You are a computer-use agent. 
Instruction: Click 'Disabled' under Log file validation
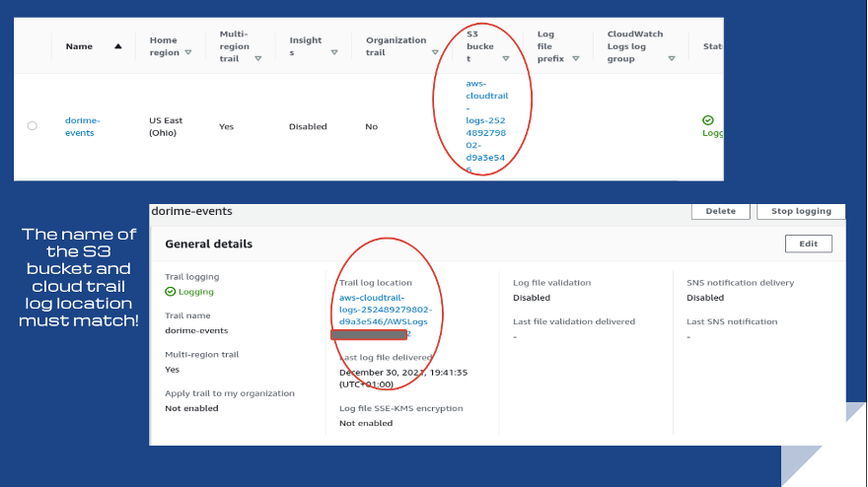click(532, 298)
